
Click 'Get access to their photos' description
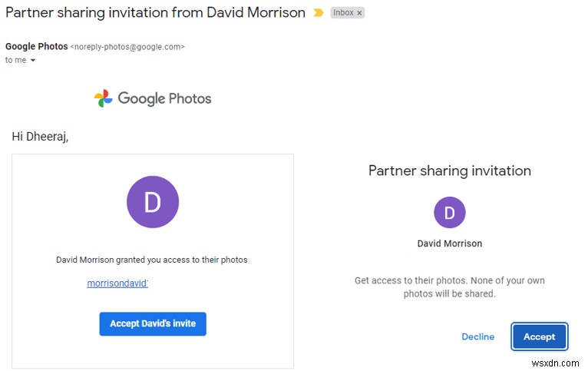coord(450,287)
